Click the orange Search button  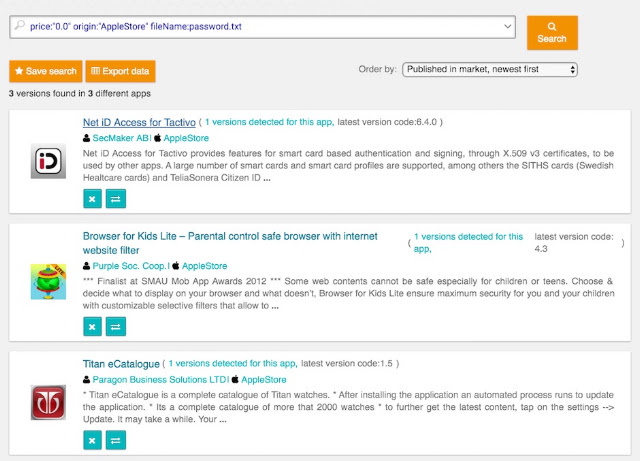[552, 33]
